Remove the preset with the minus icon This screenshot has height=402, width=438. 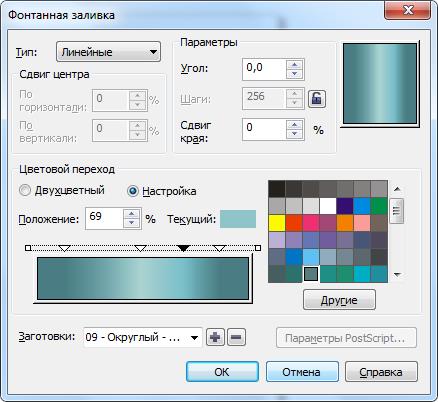(x=236, y=337)
